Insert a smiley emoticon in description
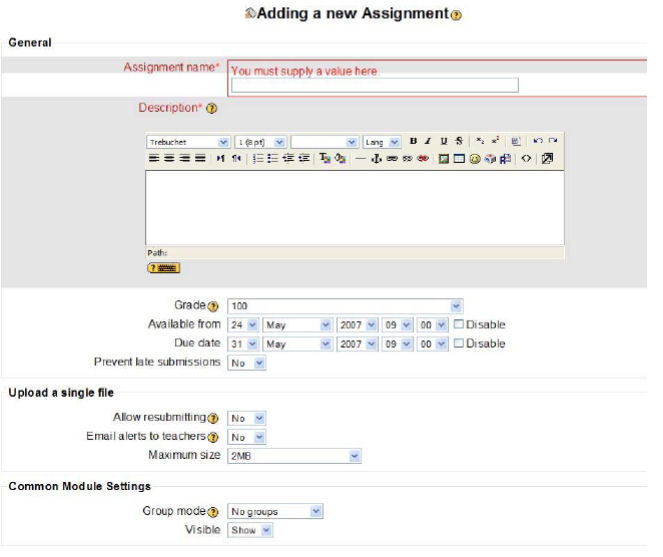 (475, 158)
